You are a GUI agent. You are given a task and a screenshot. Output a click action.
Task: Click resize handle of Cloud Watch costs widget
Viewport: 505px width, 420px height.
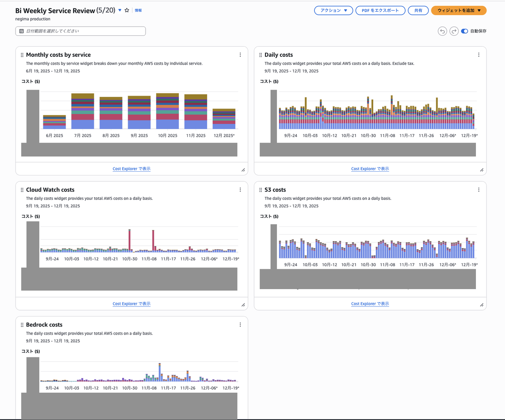[x=243, y=305]
